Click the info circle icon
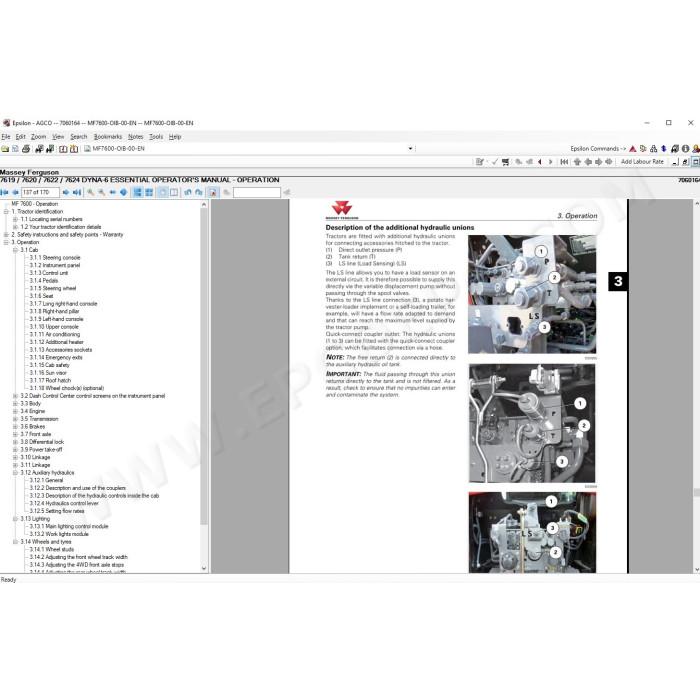 pyautogui.click(x=686, y=149)
